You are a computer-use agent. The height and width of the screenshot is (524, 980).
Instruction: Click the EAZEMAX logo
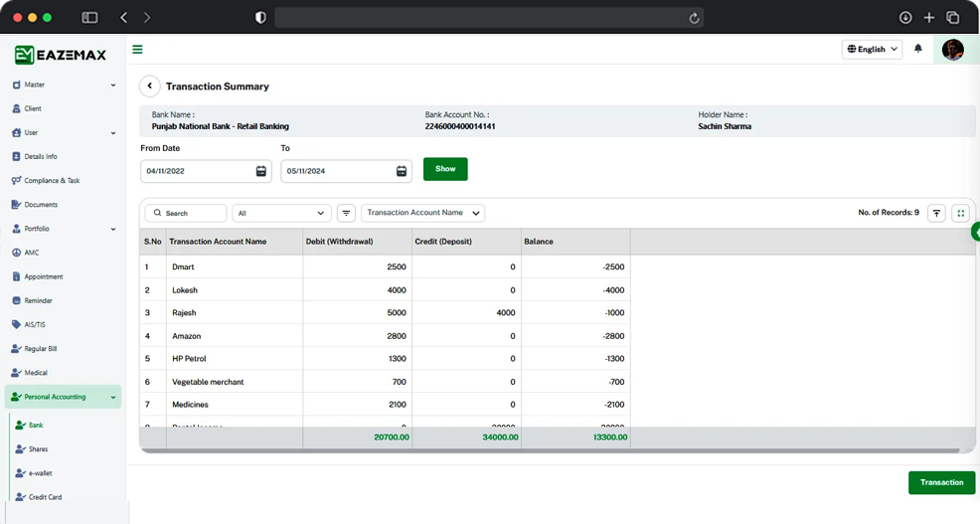tap(61, 55)
